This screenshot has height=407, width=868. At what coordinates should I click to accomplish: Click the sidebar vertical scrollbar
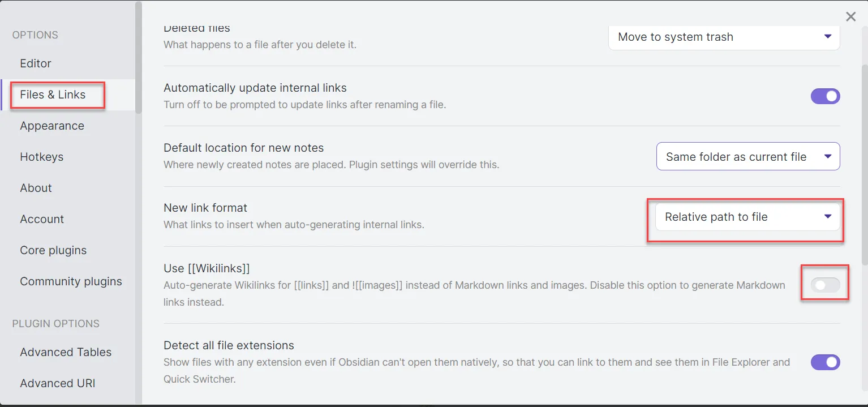[x=139, y=57]
